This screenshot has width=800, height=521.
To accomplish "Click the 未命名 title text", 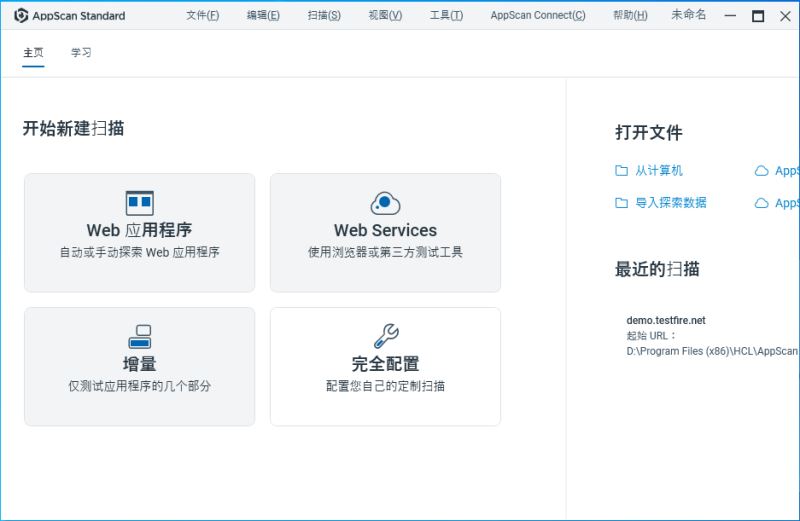I will tap(689, 15).
